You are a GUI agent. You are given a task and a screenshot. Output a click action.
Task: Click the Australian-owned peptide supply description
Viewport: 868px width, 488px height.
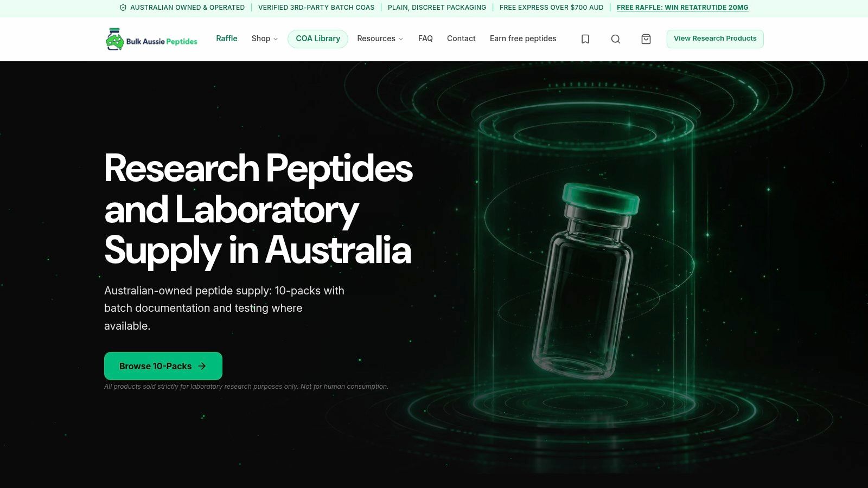(x=224, y=308)
